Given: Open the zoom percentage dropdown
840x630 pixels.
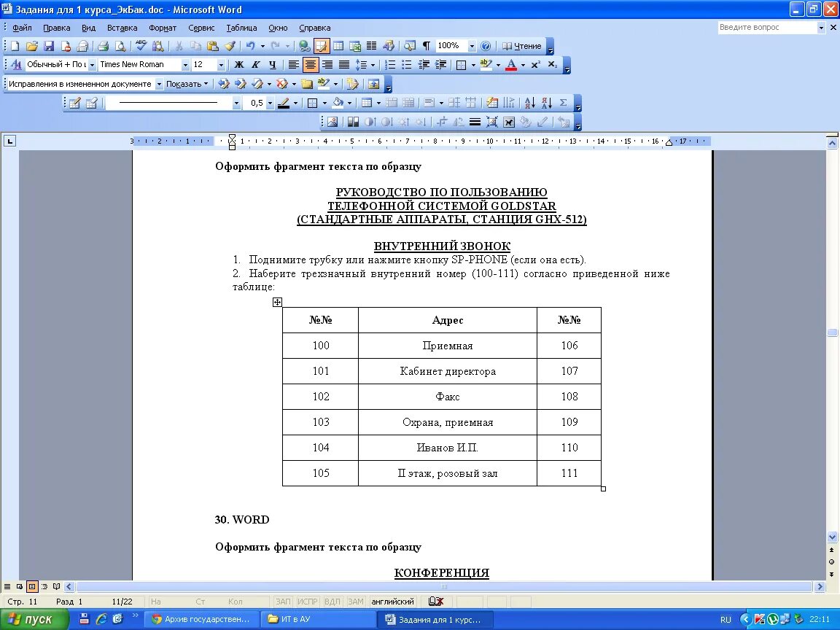Looking at the screenshot, I should [472, 46].
